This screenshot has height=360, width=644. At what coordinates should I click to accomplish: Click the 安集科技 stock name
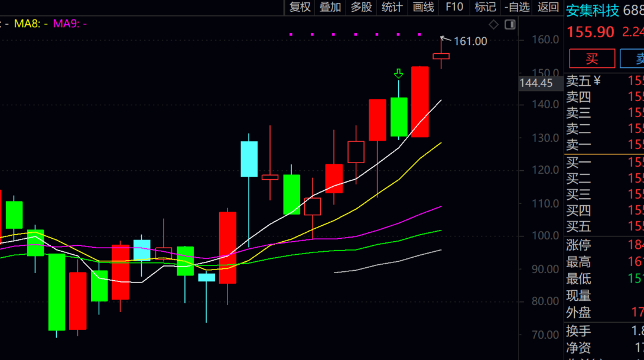pyautogui.click(x=593, y=11)
